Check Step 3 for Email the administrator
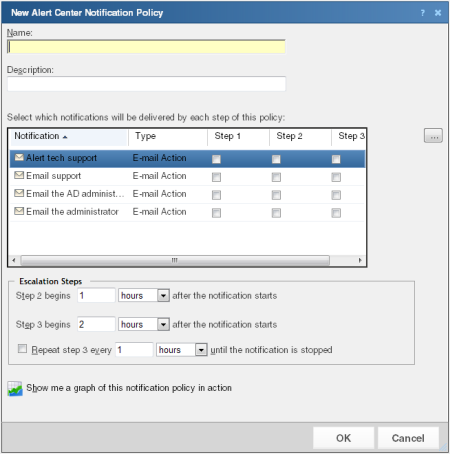450x454 pixels. (336, 213)
